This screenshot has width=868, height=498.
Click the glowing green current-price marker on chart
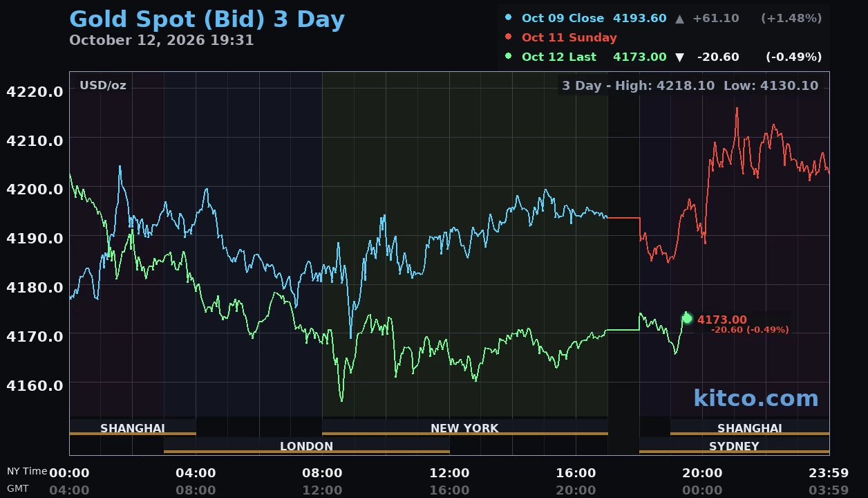pyautogui.click(x=687, y=319)
